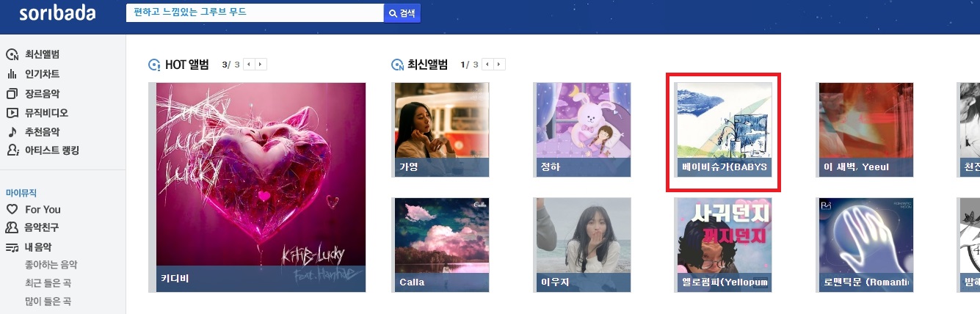The height and width of the screenshot is (314, 980).
Task: Show previous 최신앨범 page arrow
Action: pyautogui.click(x=487, y=65)
